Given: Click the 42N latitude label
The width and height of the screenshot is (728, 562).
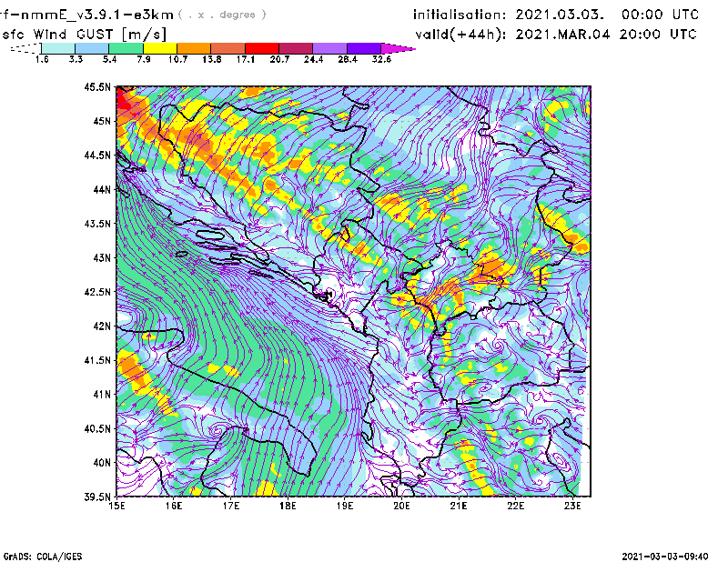Looking at the screenshot, I should click(x=102, y=326).
